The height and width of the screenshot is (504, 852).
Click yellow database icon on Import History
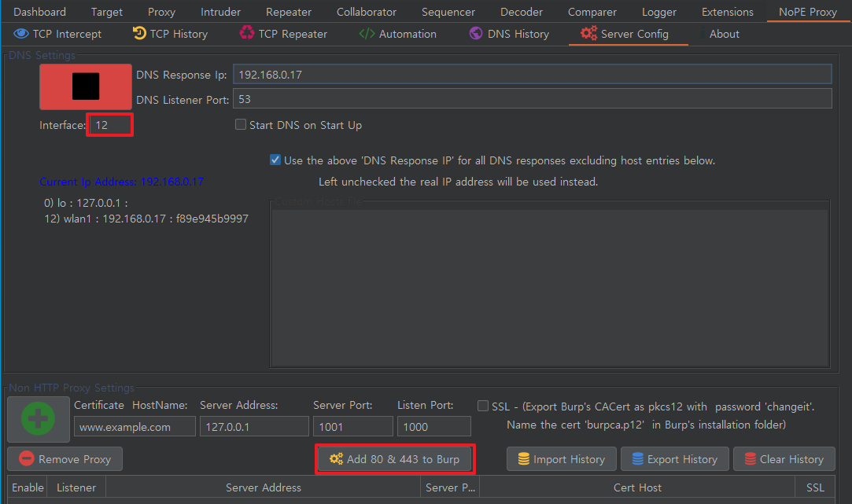click(523, 459)
